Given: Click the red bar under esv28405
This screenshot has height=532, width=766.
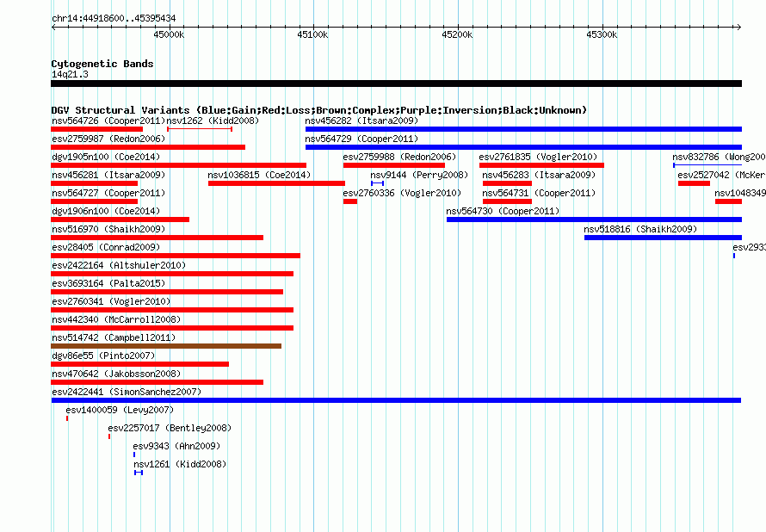Looking at the screenshot, I should (x=176, y=256).
